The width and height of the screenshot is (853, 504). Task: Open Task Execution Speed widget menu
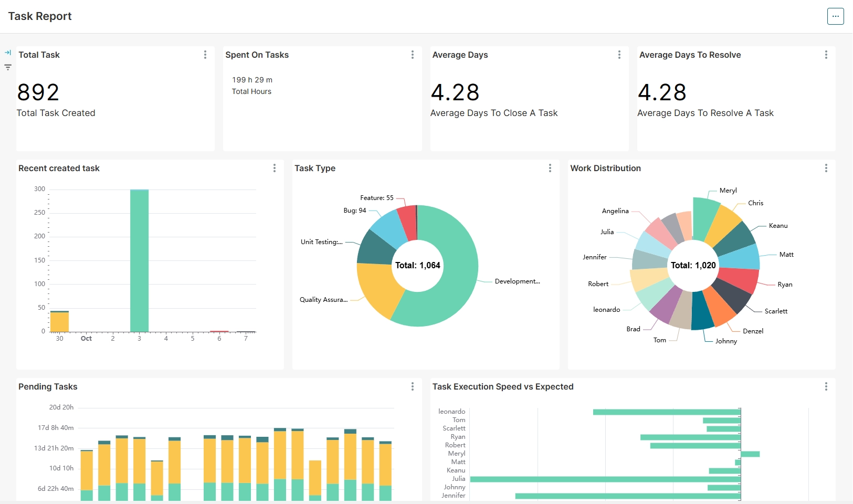[826, 386]
